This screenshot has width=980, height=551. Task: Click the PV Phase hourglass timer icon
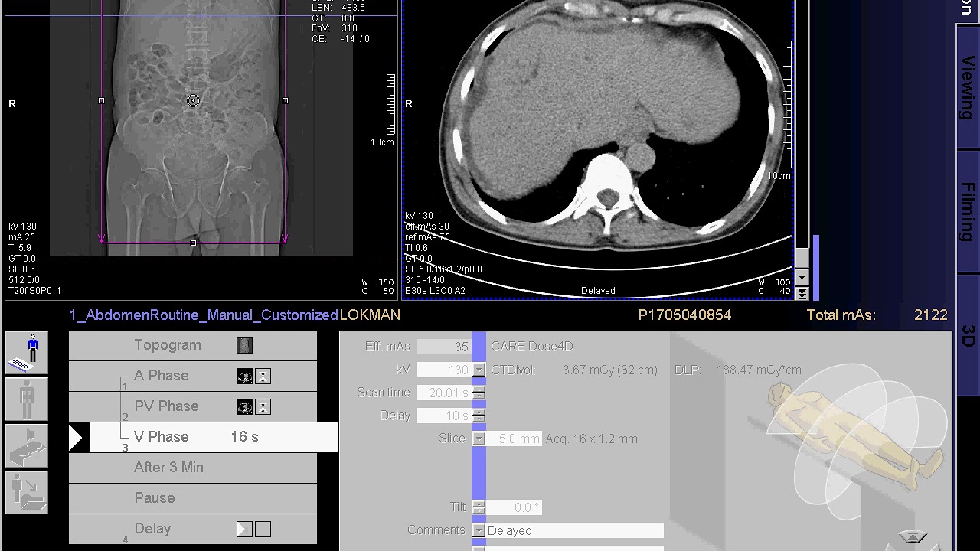[263, 406]
